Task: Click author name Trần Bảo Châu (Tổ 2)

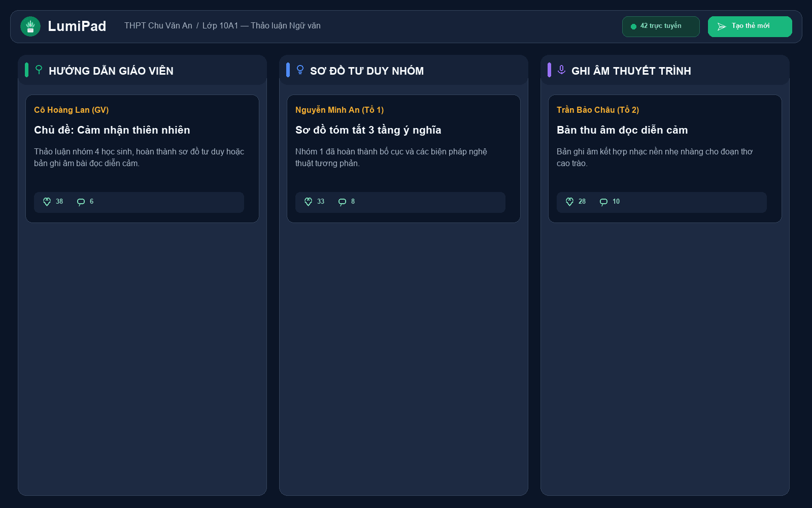Action: tap(598, 110)
